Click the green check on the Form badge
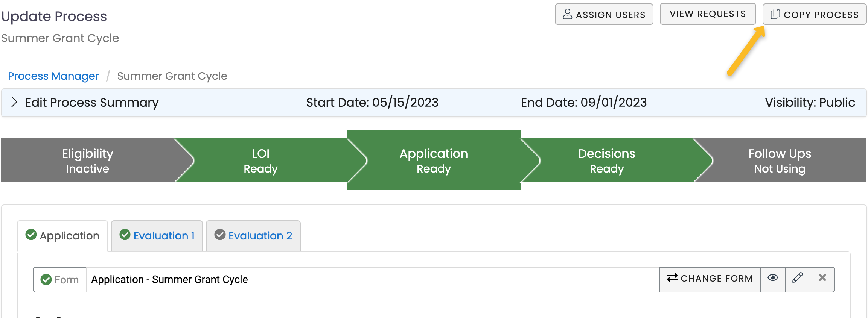Screen dimensions: 868x318 click(x=46, y=279)
